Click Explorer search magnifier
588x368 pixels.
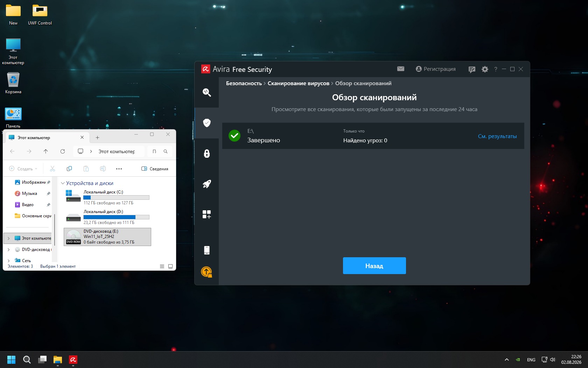[166, 151]
